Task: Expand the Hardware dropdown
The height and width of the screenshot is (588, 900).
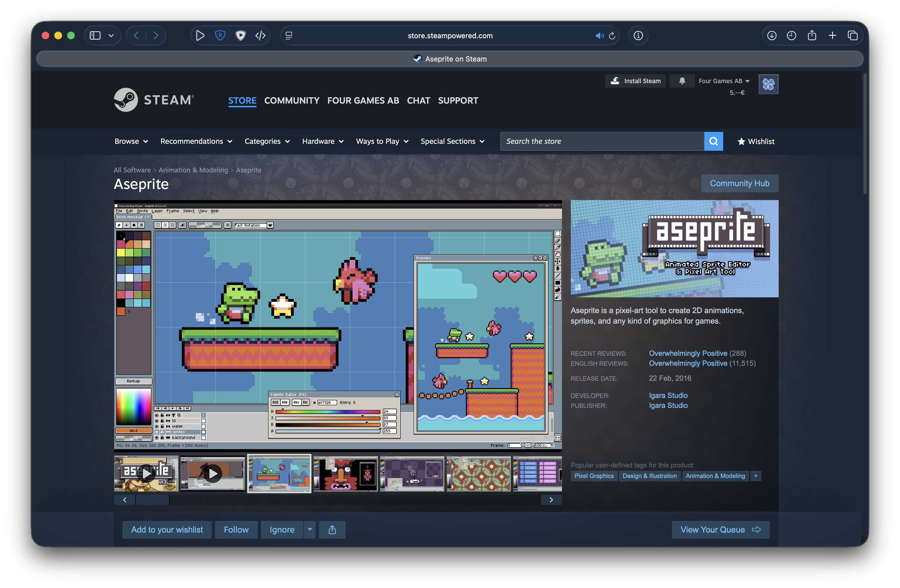Action: point(323,141)
